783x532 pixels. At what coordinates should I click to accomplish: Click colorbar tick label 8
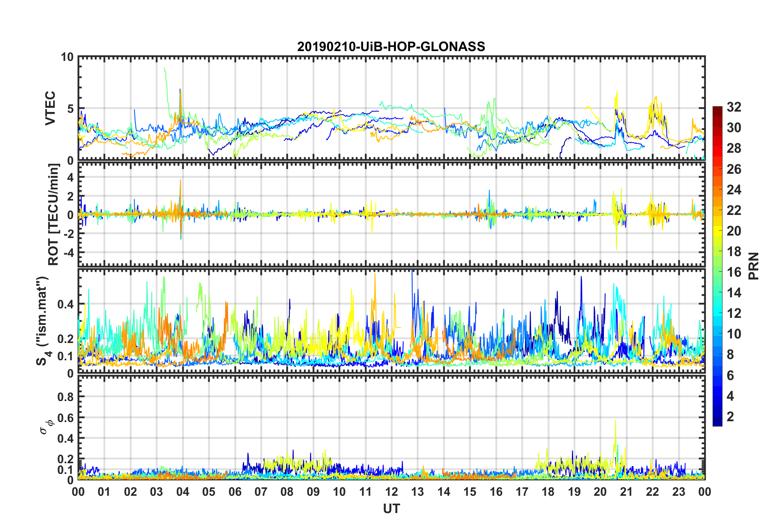click(x=730, y=355)
